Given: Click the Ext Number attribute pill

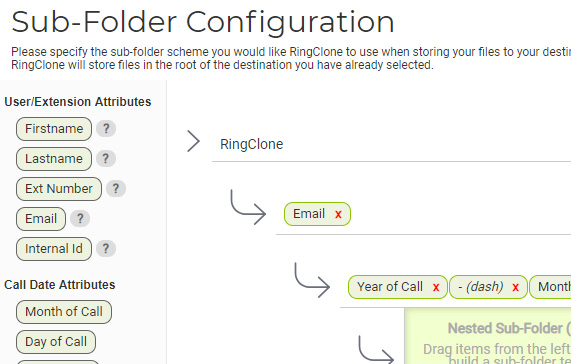Looking at the screenshot, I should pos(59,189).
